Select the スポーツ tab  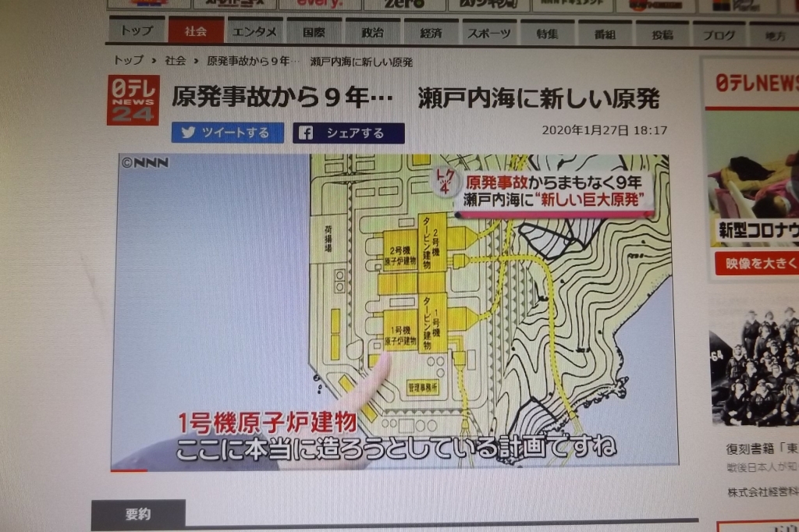pos(489,34)
